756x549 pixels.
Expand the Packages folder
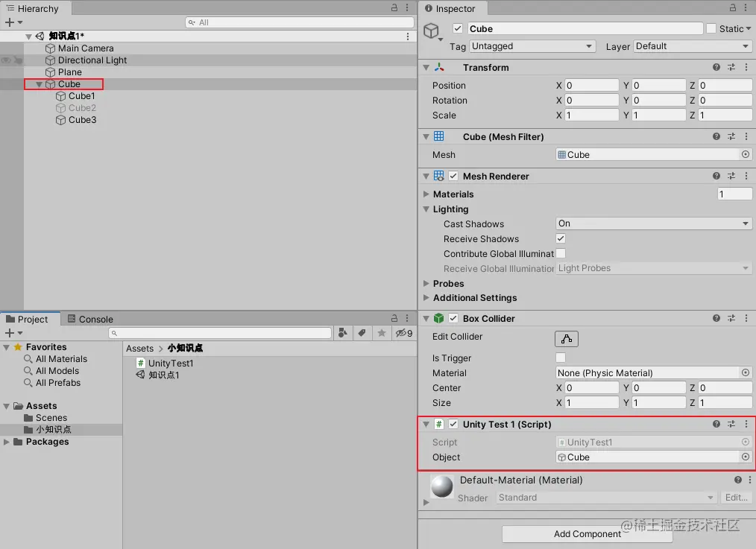point(6,442)
